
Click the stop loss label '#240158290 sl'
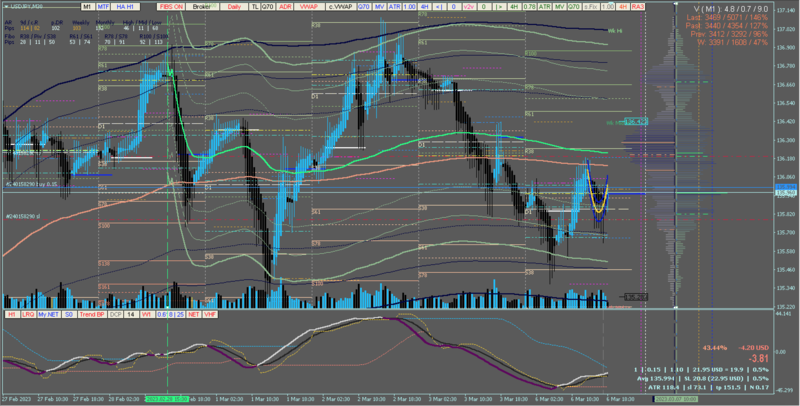[x=23, y=216]
